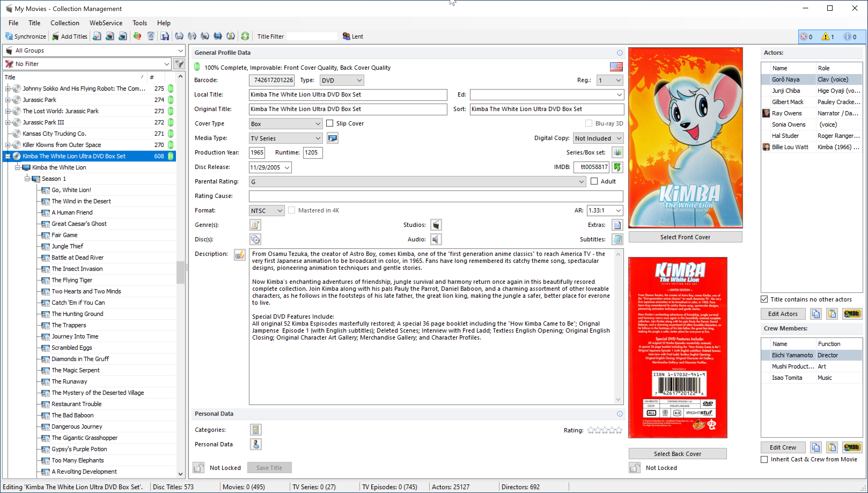
Task: Click the Select Back Cover button
Action: click(x=677, y=454)
